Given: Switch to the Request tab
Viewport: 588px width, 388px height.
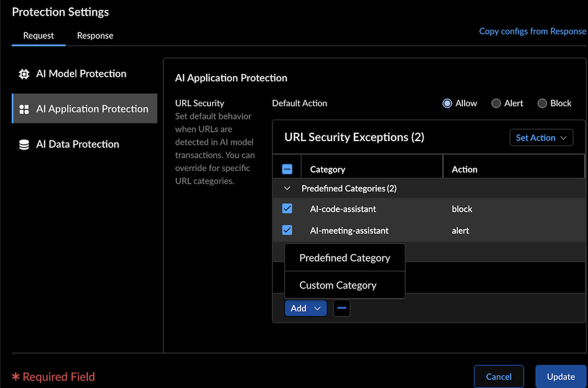Looking at the screenshot, I should pos(39,36).
